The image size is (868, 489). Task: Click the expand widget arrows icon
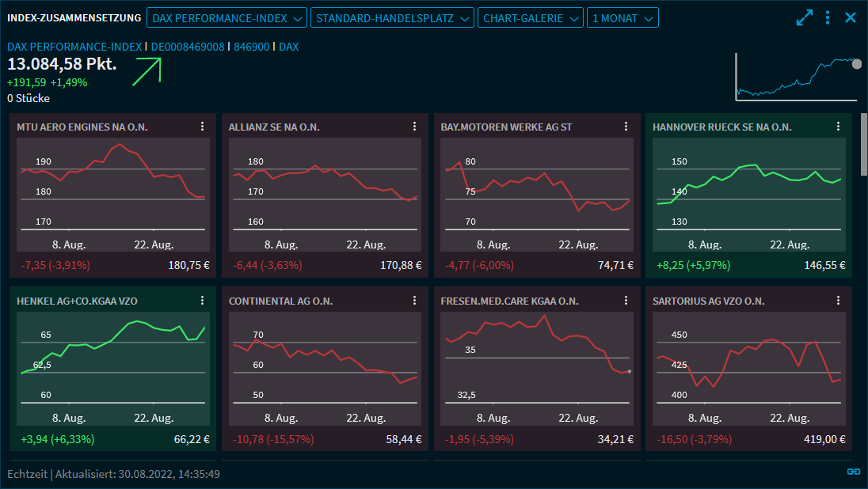point(805,17)
